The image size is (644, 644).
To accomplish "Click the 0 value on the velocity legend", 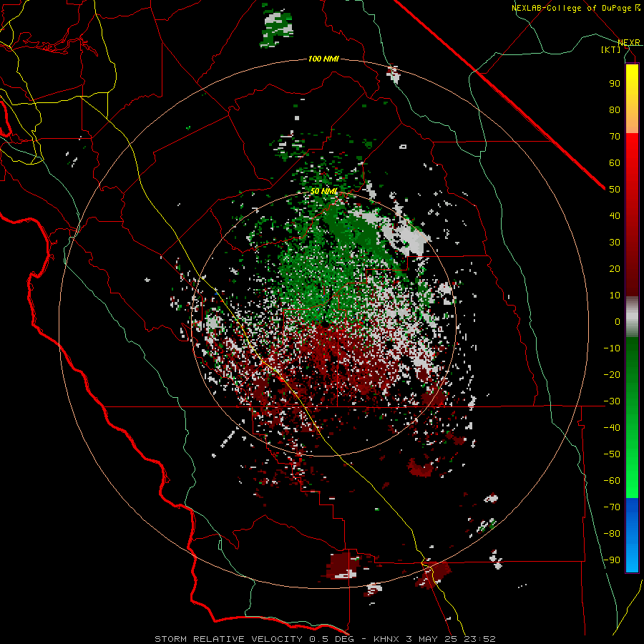I will (x=618, y=321).
